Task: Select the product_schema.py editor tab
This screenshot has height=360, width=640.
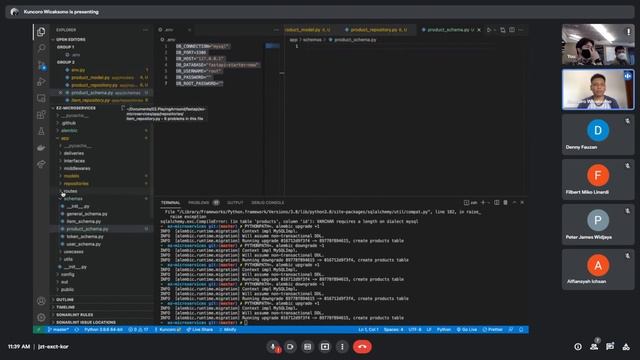Action: pos(447,30)
